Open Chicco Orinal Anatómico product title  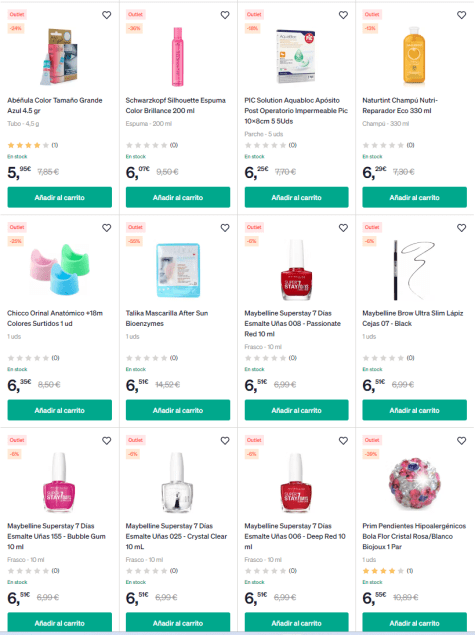tap(55, 318)
